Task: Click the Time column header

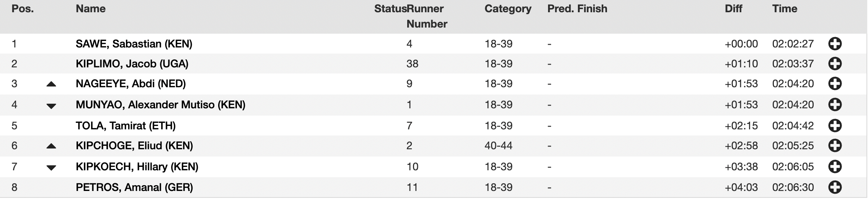Action: [785, 9]
